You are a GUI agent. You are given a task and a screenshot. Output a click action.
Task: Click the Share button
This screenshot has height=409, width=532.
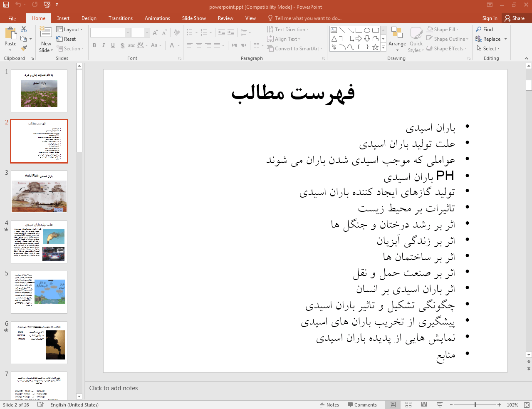tap(515, 18)
